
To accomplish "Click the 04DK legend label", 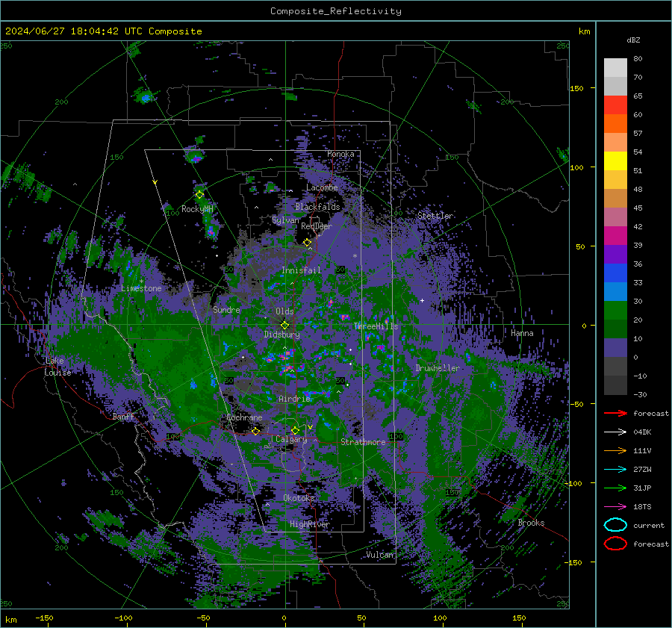I will (642, 432).
